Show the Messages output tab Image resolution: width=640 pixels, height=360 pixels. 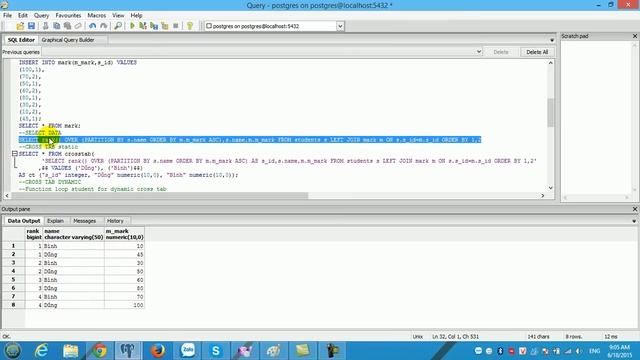click(84, 221)
